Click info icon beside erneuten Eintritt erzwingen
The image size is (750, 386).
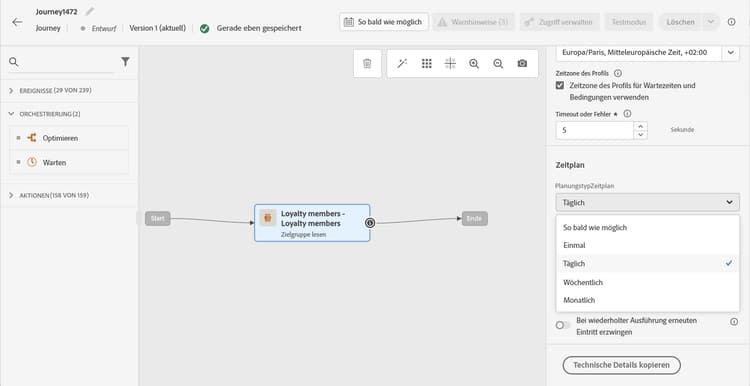pyautogui.click(x=734, y=322)
